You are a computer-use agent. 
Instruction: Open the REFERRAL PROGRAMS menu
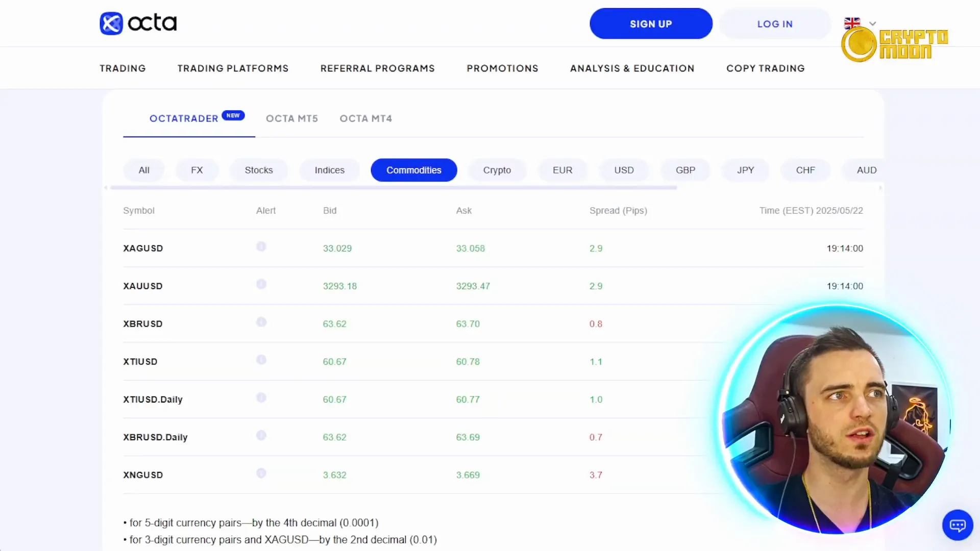pos(378,68)
